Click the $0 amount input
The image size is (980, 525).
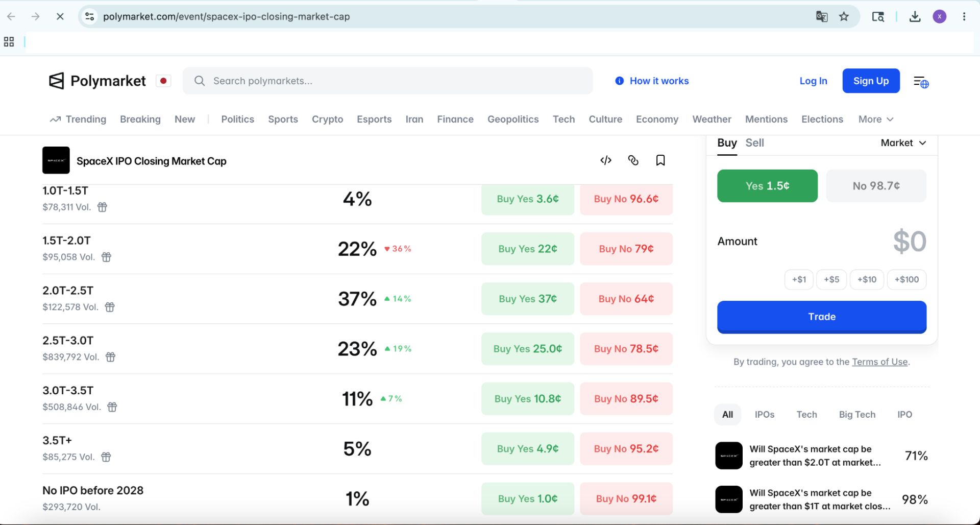tap(910, 241)
